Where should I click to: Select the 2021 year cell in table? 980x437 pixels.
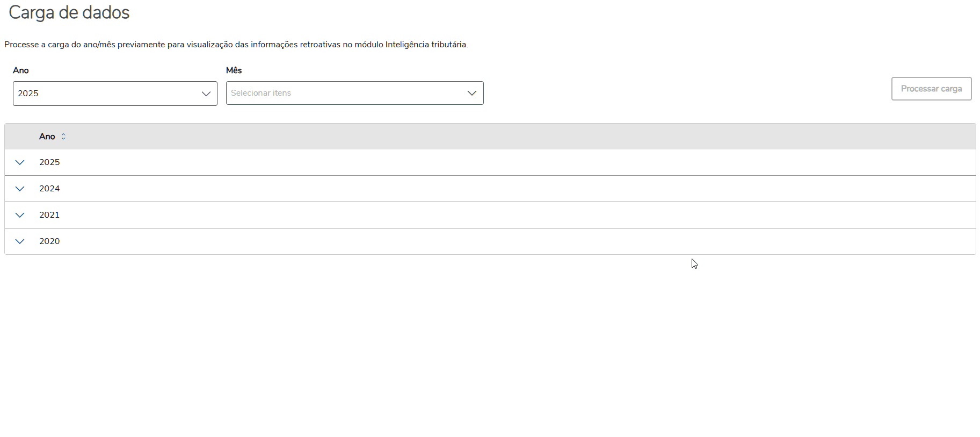49,215
